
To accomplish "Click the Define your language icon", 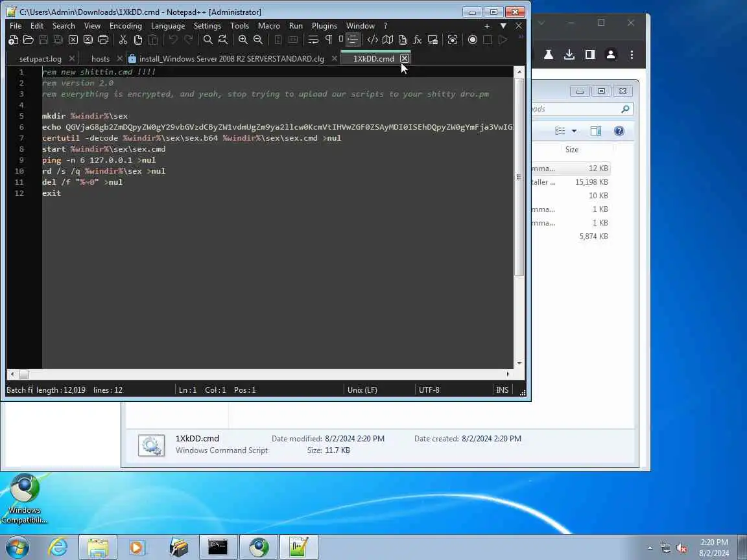I will (373, 40).
